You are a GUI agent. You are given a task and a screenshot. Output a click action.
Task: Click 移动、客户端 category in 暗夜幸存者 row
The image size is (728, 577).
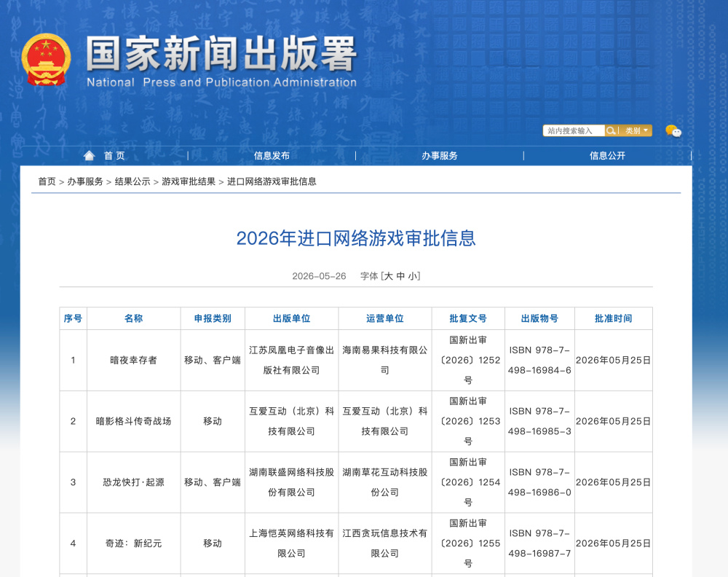click(213, 360)
